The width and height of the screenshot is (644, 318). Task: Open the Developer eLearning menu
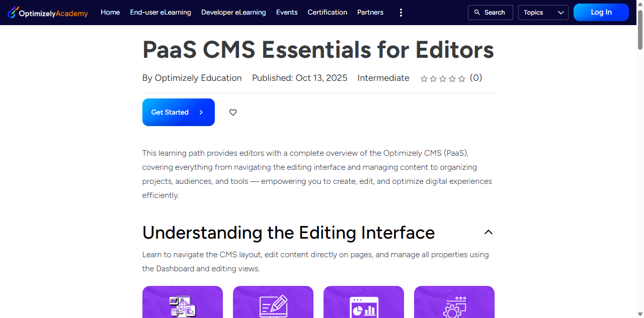(233, 13)
